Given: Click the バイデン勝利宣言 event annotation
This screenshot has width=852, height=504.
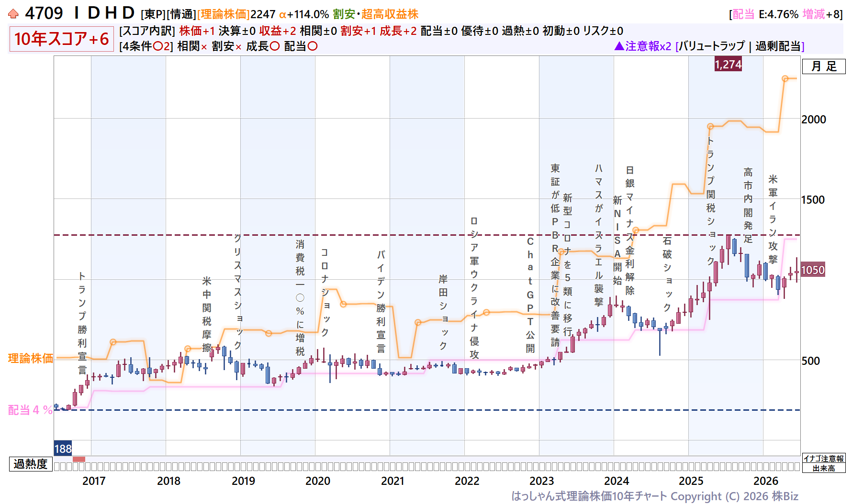Looking at the screenshot, I should pyautogui.click(x=381, y=301).
